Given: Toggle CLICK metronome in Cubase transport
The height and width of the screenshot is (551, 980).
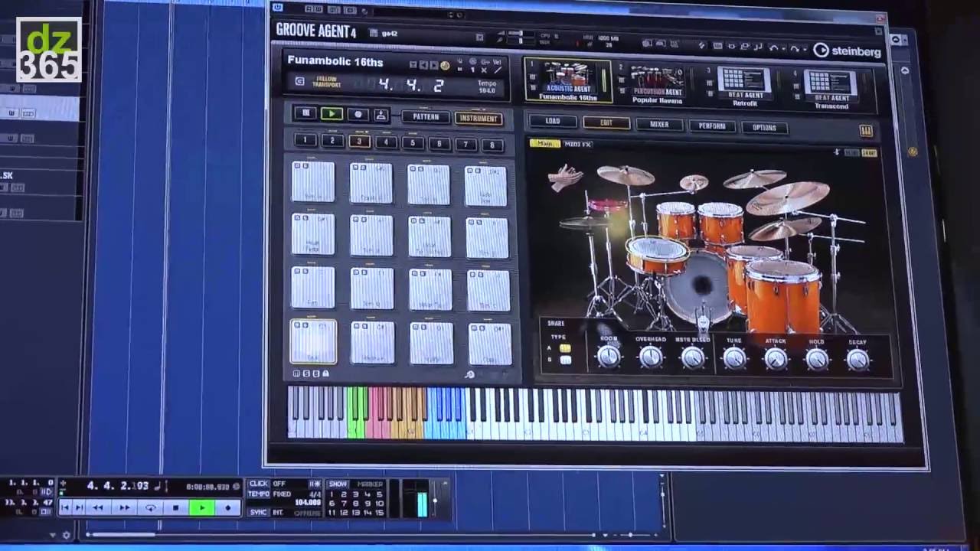Looking at the screenshot, I should (259, 484).
